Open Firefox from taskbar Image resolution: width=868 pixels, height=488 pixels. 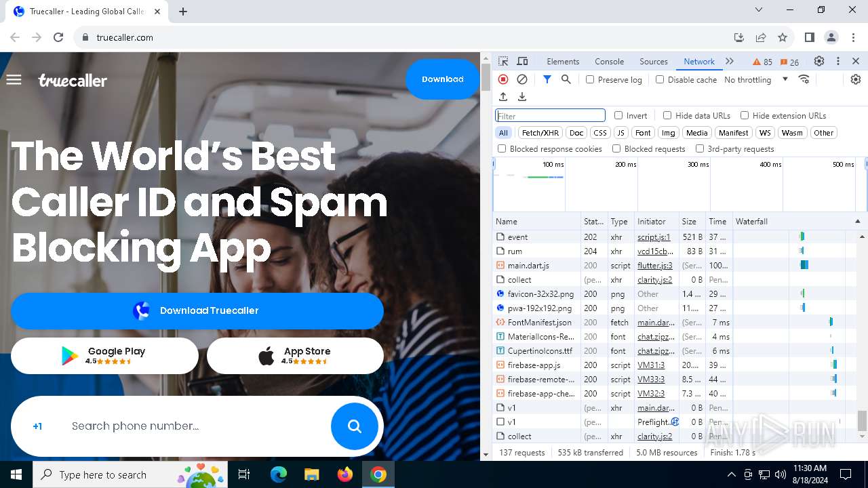344,474
